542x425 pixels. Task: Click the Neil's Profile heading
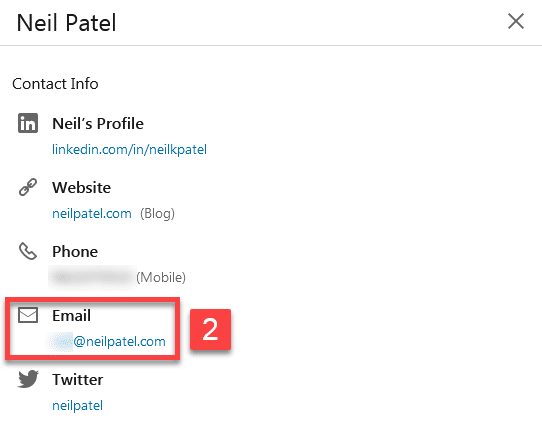98,123
